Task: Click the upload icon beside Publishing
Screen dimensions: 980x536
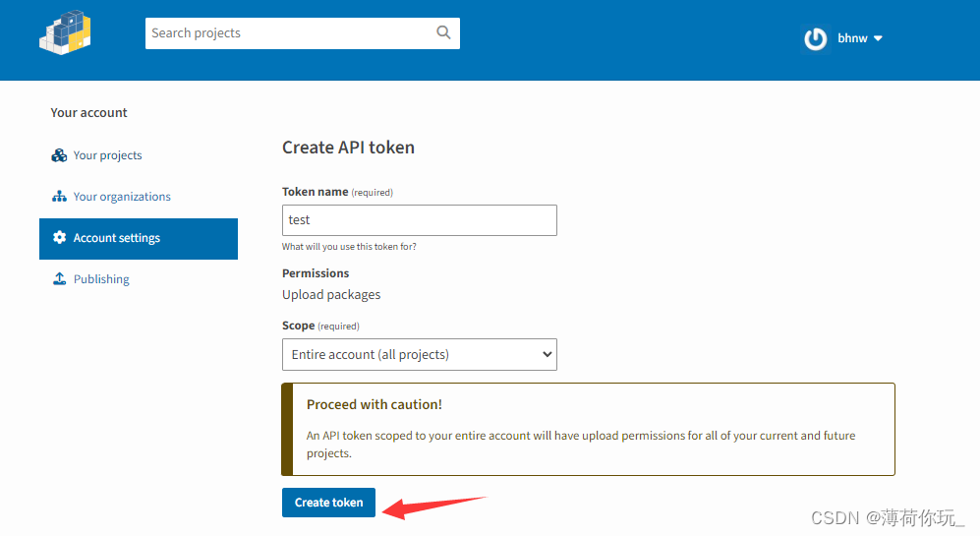Action: (x=59, y=279)
